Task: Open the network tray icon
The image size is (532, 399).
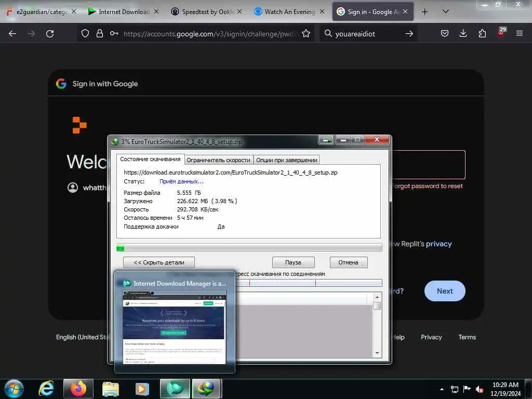Action: [454, 389]
